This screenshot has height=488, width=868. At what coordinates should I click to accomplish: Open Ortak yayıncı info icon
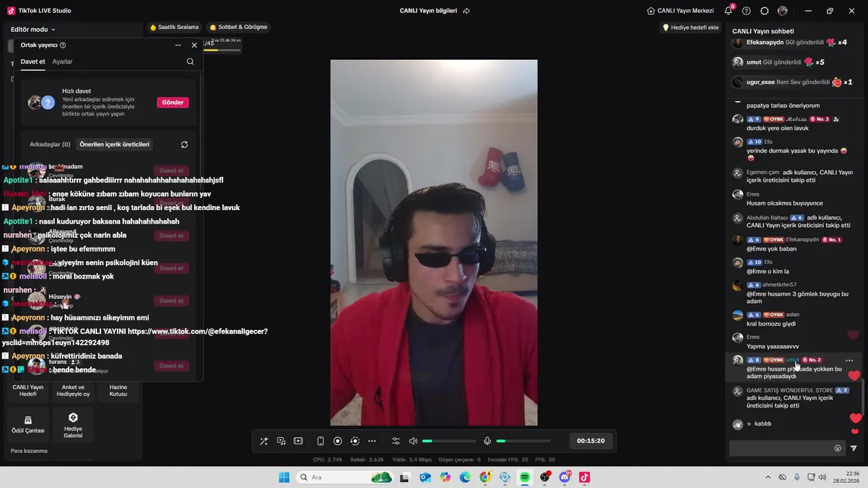63,45
